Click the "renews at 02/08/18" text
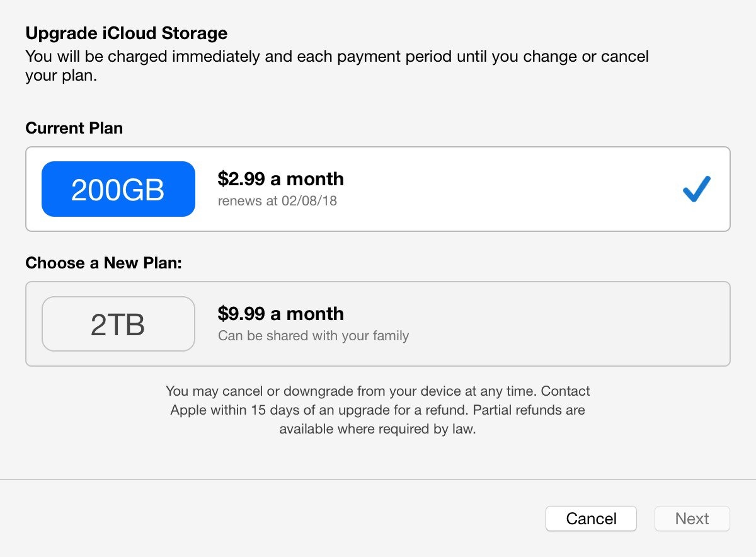Image resolution: width=756 pixels, height=557 pixels. [x=277, y=202]
